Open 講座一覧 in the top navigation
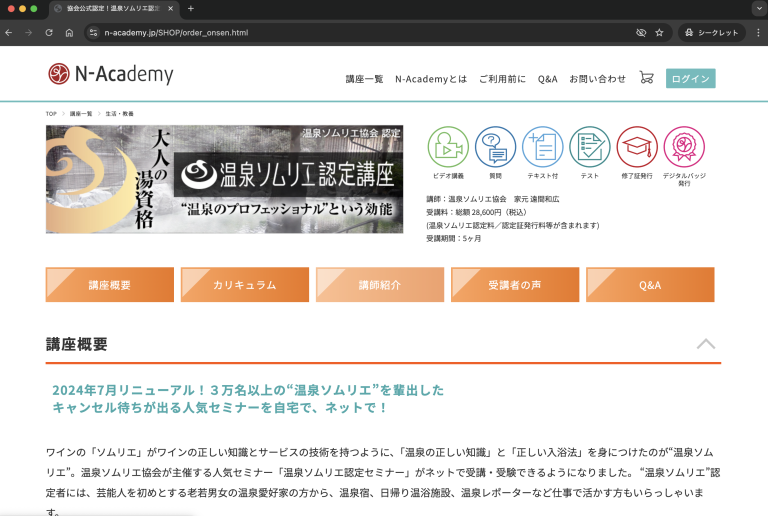The width and height of the screenshot is (768, 516). click(364, 79)
